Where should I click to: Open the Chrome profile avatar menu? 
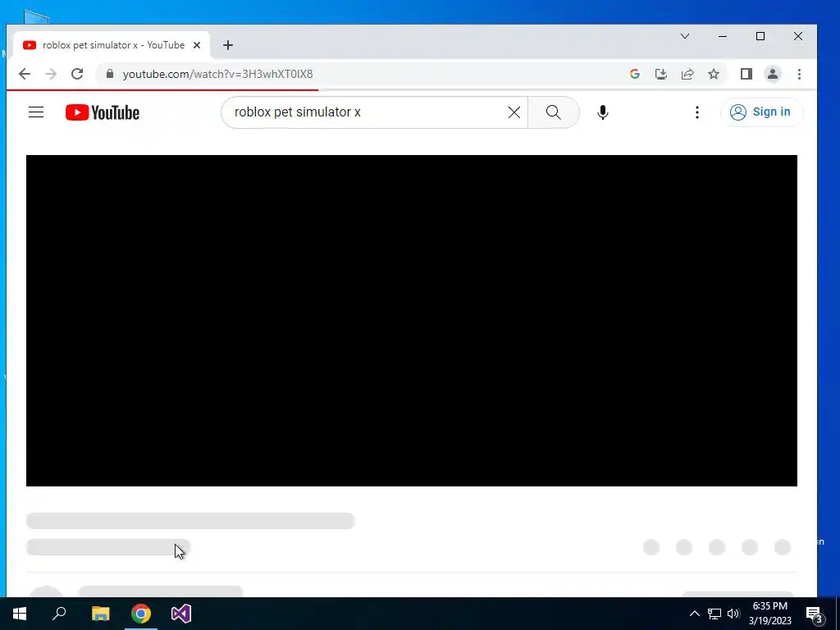(x=773, y=74)
